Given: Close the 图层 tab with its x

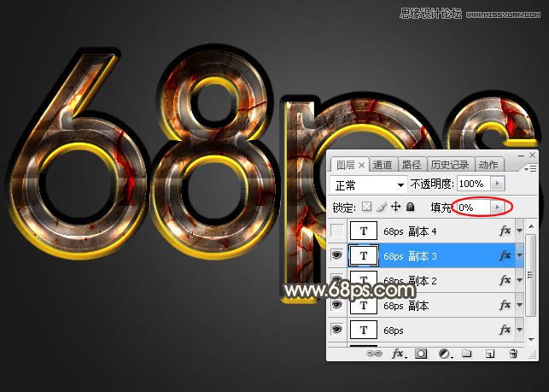Looking at the screenshot, I should [x=362, y=165].
